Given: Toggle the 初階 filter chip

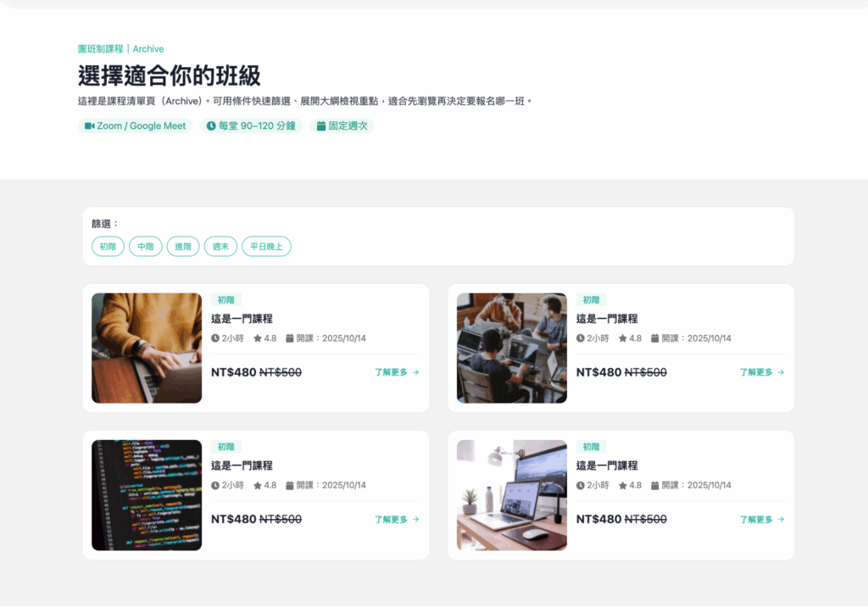Looking at the screenshot, I should [x=108, y=247].
